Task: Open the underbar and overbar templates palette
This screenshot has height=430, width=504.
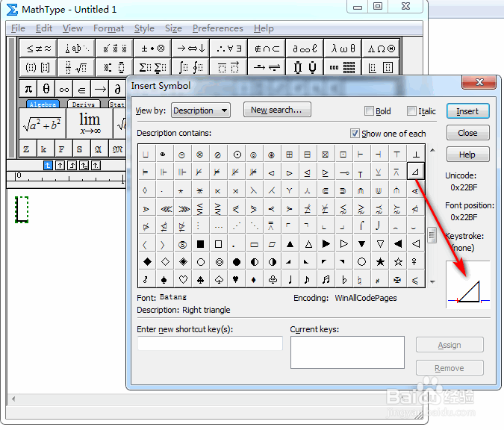Action: pos(228,67)
